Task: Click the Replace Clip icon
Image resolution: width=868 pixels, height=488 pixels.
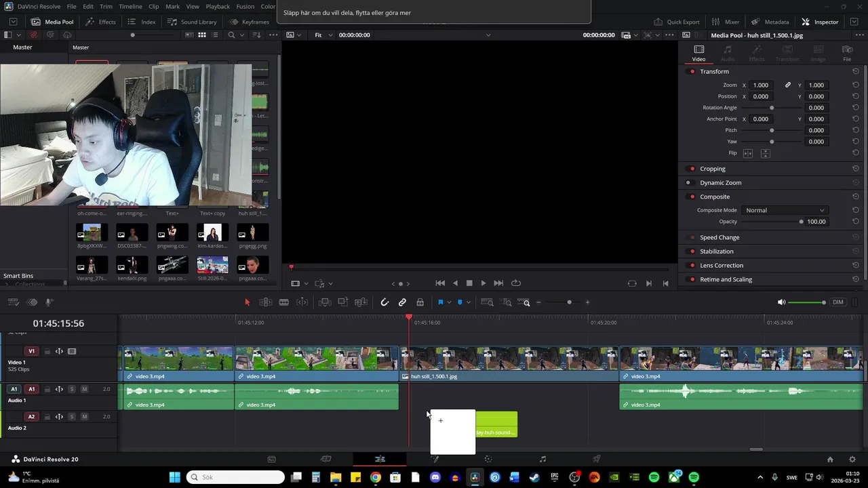Action: [x=361, y=302]
